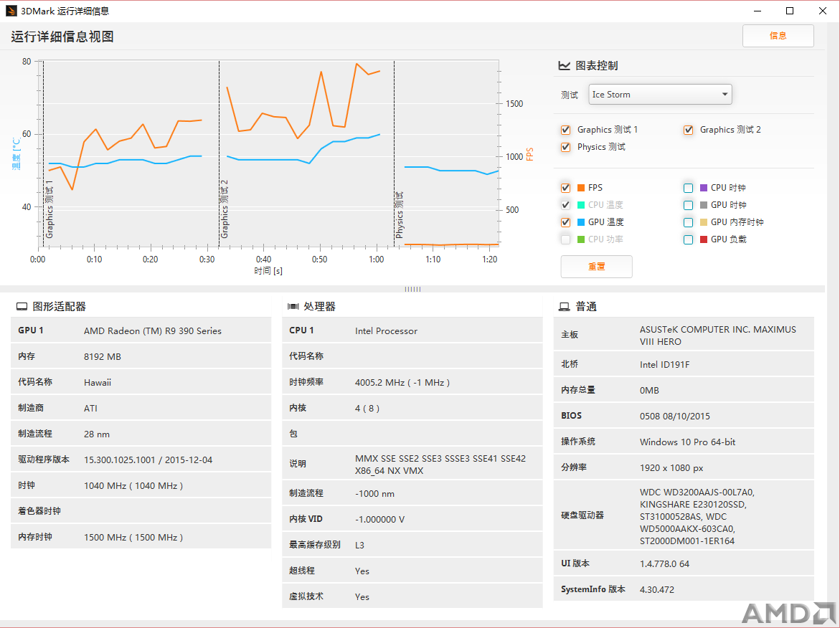Viewport: 840px width, 628px height.
Task: Click the Intel Processor value
Action: [x=386, y=331]
